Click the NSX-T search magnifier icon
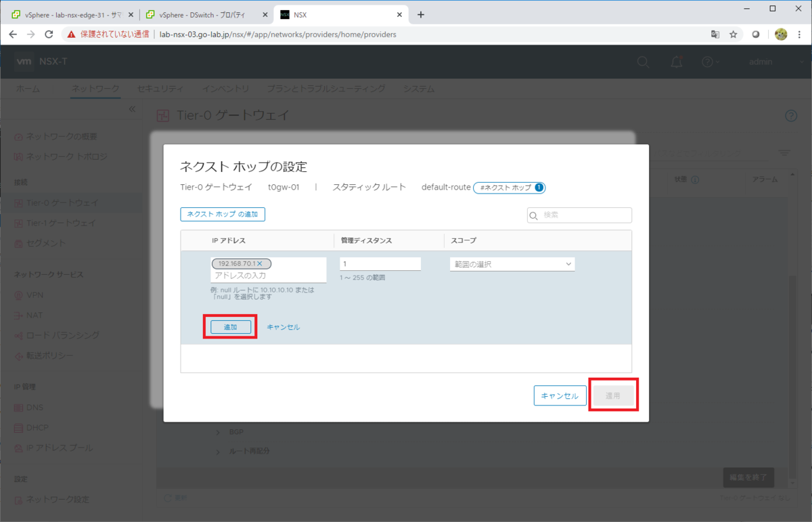This screenshot has height=522, width=812. (x=644, y=62)
